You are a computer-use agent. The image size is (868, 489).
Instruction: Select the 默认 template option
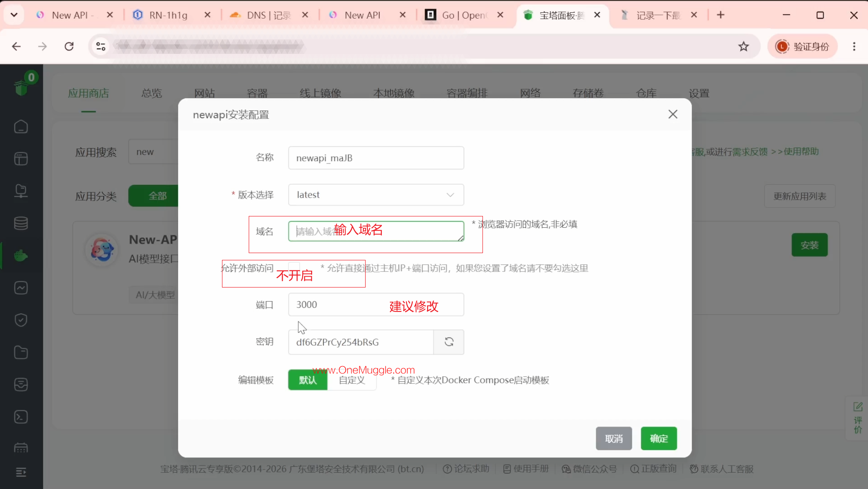[x=308, y=380]
